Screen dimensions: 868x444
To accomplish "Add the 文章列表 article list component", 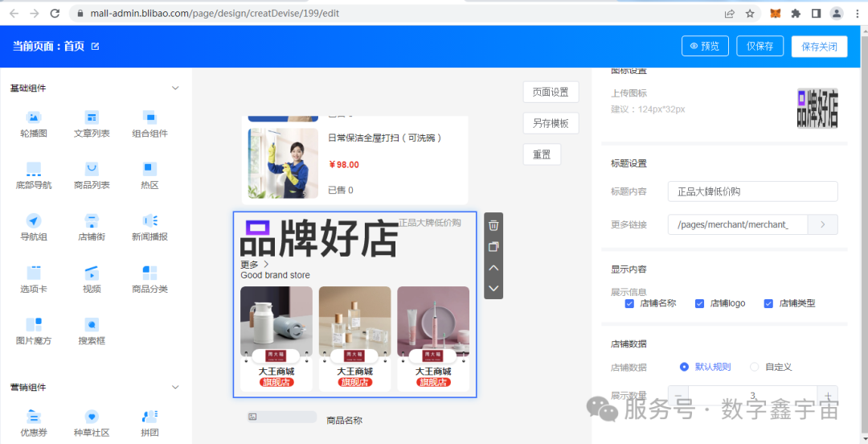I will 92,124.
